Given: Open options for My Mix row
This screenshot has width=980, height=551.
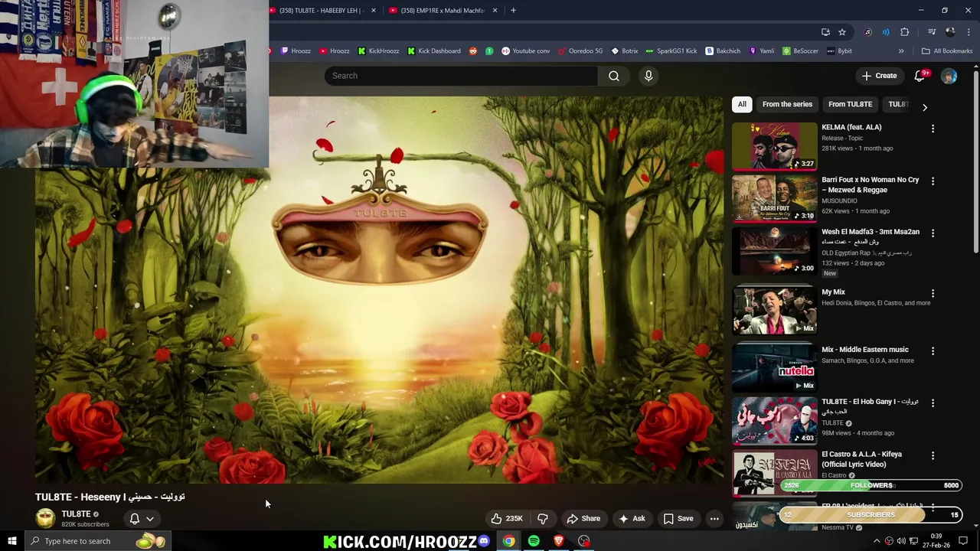Looking at the screenshot, I should [x=933, y=293].
